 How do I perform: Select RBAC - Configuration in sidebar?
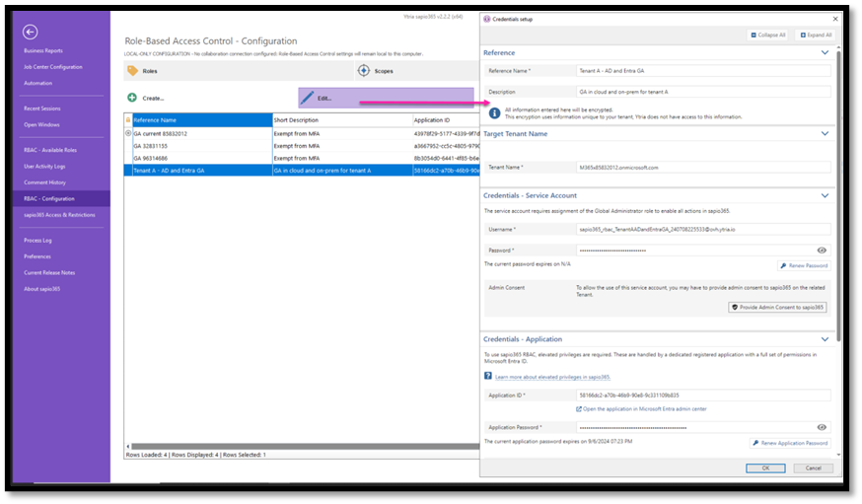click(x=61, y=198)
